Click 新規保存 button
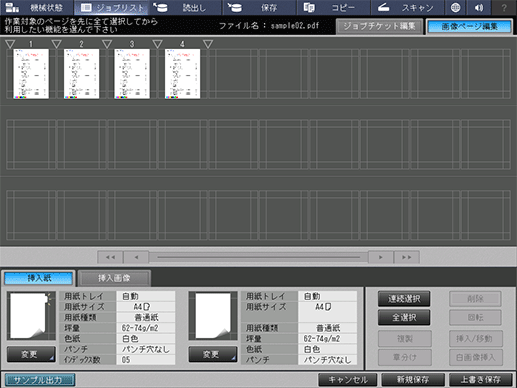 413,380
